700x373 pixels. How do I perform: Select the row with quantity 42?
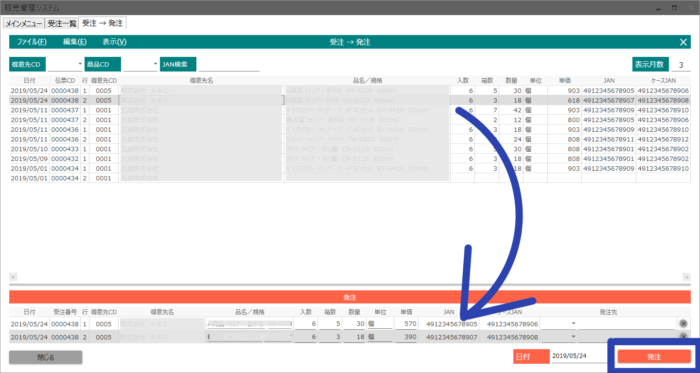350,110
